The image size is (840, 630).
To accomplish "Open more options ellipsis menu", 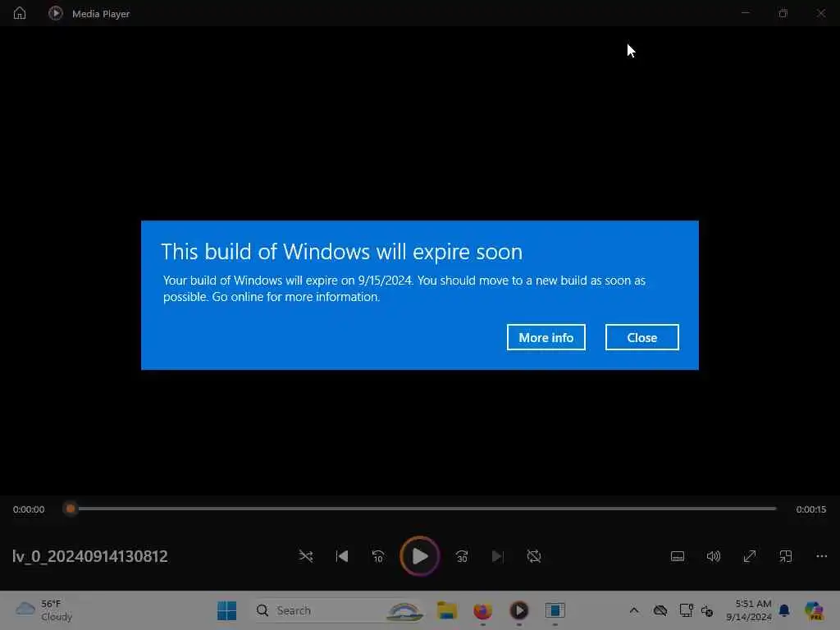I will click(x=821, y=556).
